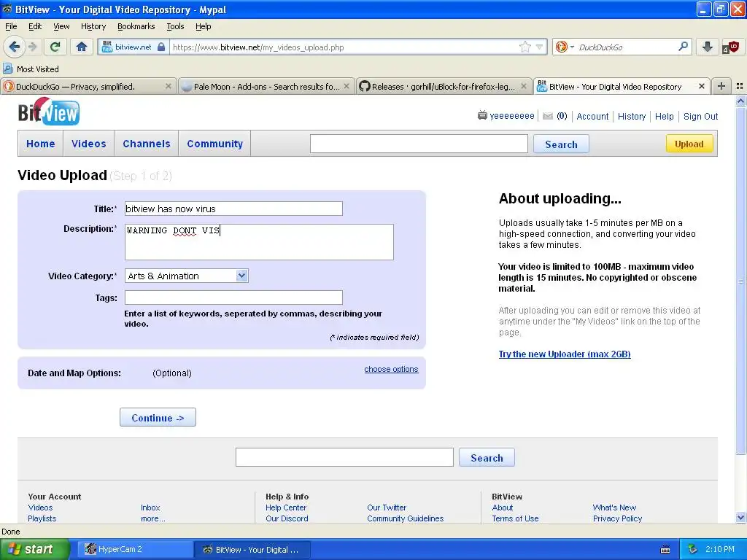Click the Most Visited bookmarks icon

click(x=7, y=69)
